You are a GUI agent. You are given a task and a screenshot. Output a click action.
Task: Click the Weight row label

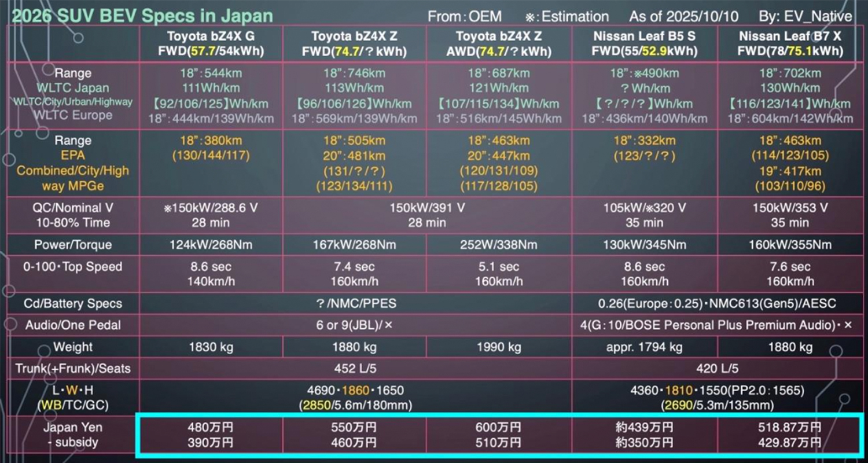72,347
